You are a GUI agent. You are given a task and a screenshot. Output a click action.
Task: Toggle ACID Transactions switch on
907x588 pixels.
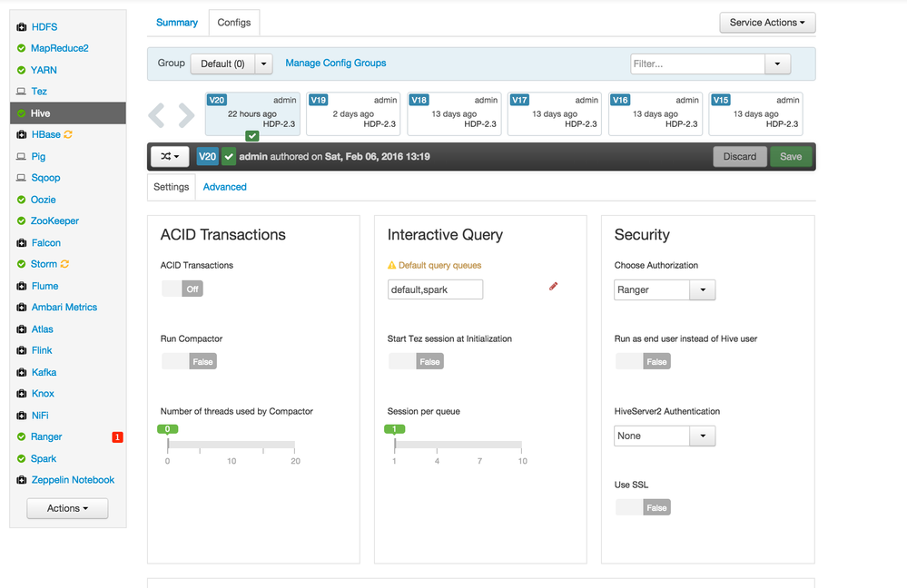point(182,289)
